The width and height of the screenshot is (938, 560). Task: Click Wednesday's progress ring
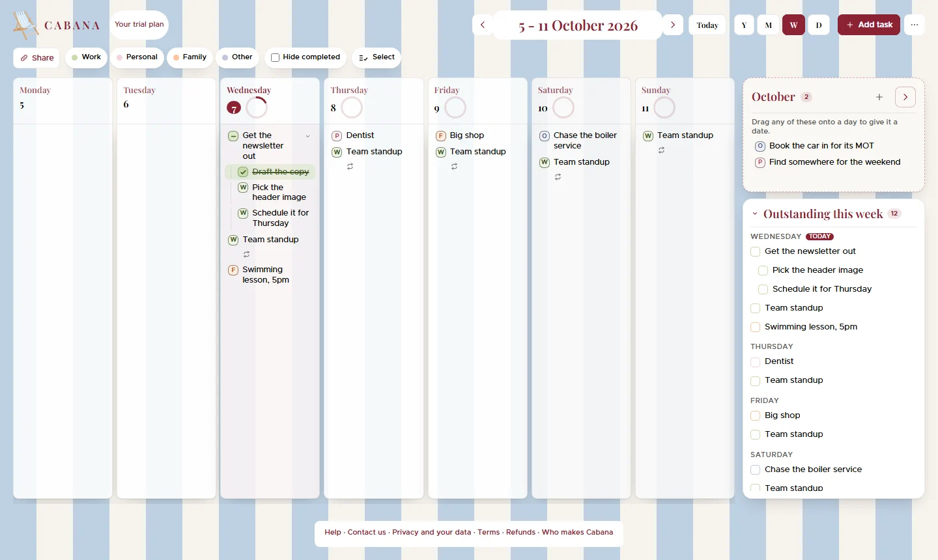point(257,107)
